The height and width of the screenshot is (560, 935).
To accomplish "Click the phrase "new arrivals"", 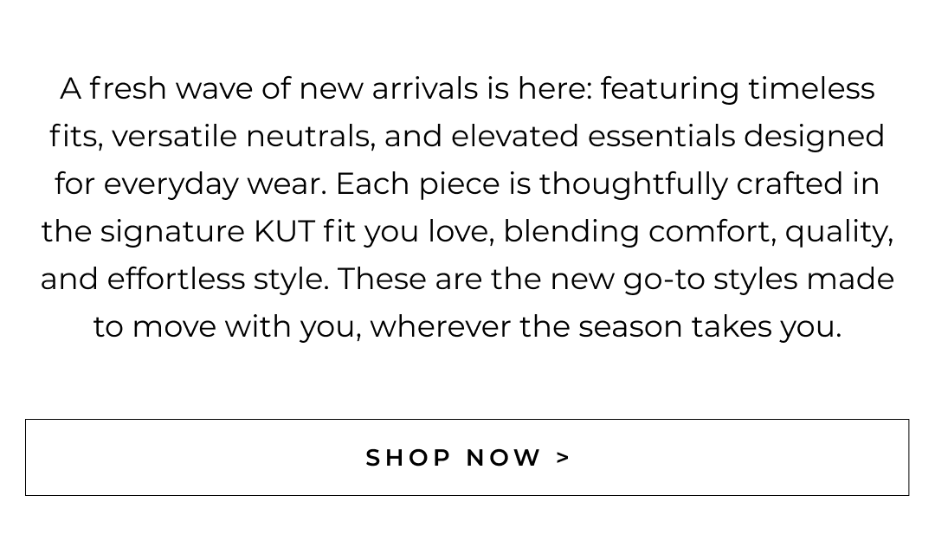I will [x=388, y=89].
